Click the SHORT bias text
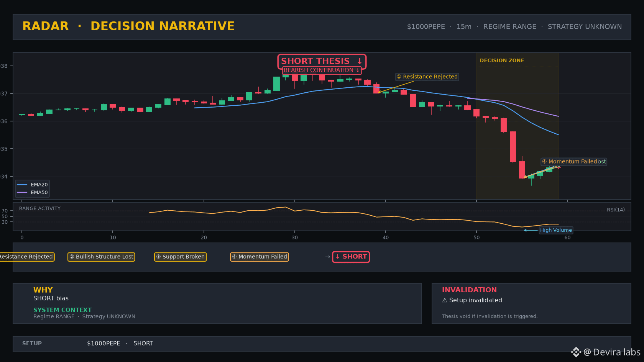 51,298
